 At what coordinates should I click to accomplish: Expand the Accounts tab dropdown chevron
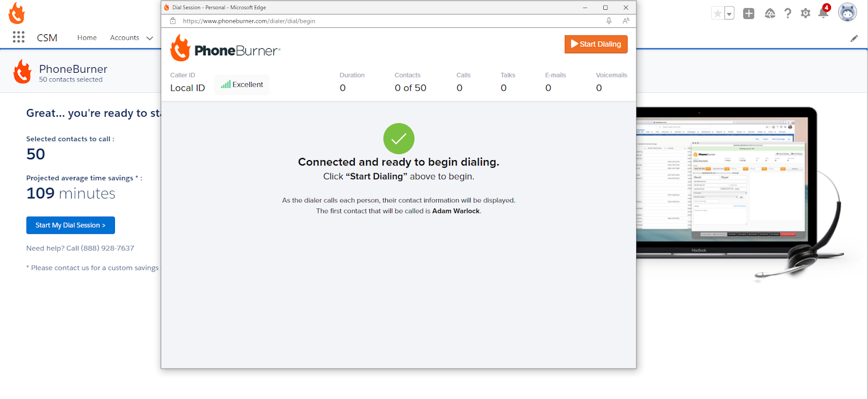tap(150, 38)
